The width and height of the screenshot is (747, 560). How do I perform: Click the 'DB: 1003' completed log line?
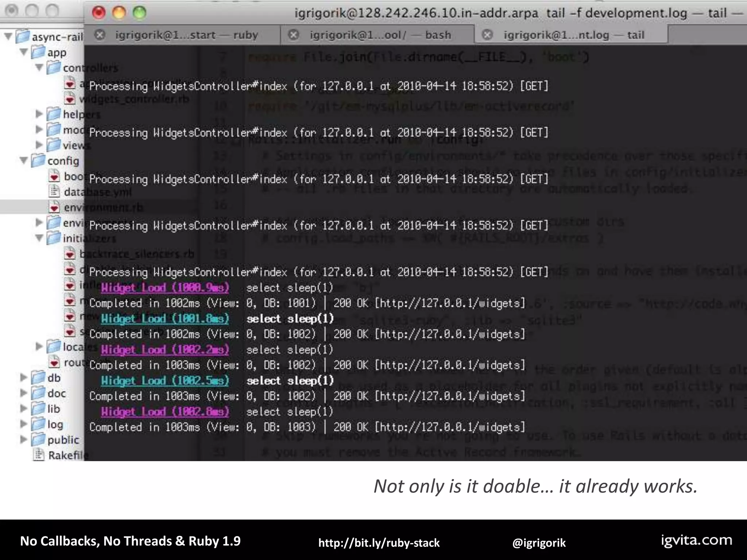coord(307,427)
